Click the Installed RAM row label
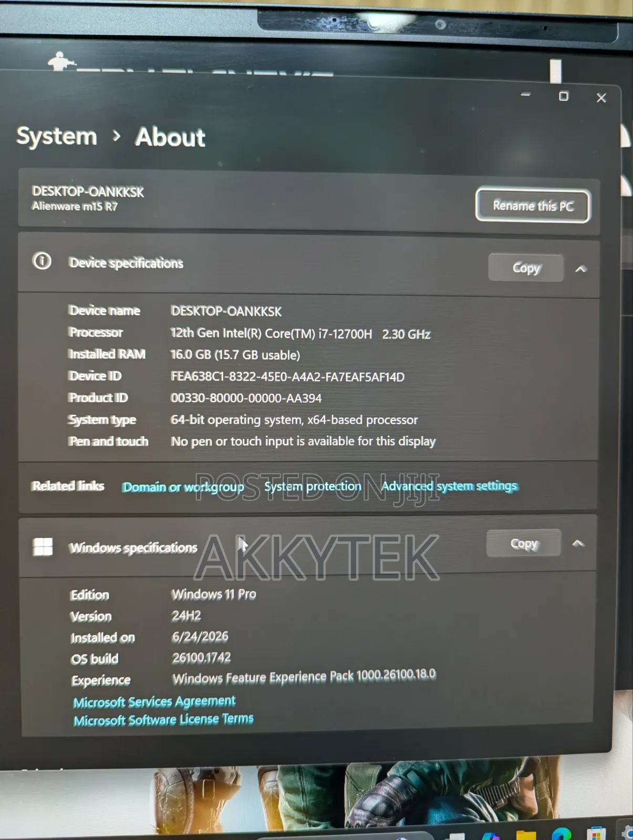Image resolution: width=633 pixels, height=840 pixels. pyautogui.click(x=107, y=354)
